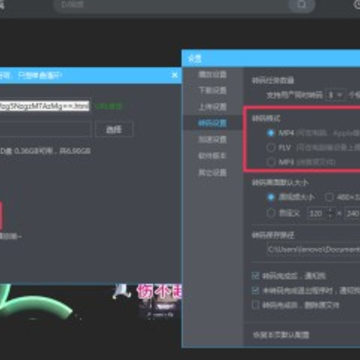Select the MP4 transcoding format option
This screenshot has height=360, width=360.
pyautogui.click(x=270, y=133)
